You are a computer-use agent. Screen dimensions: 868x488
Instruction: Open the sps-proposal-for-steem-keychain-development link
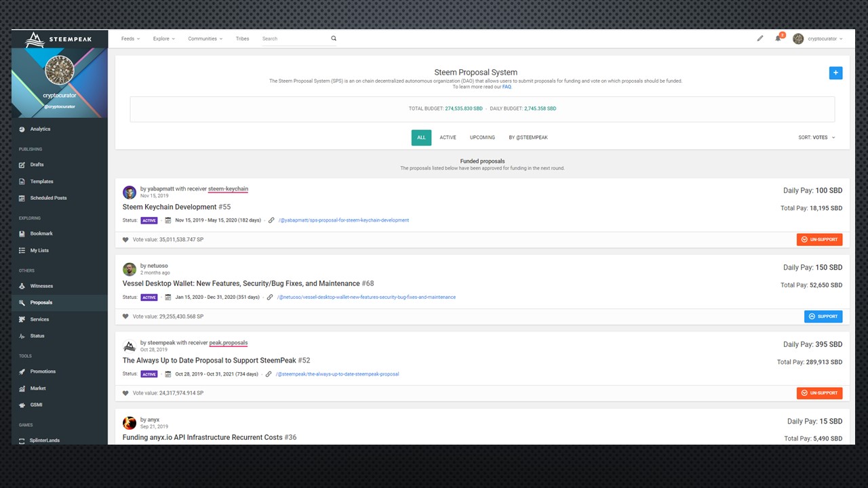coord(344,220)
